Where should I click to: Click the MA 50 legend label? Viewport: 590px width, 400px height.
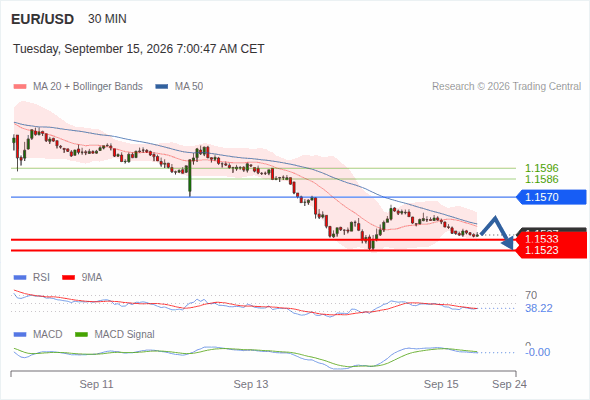(189, 87)
